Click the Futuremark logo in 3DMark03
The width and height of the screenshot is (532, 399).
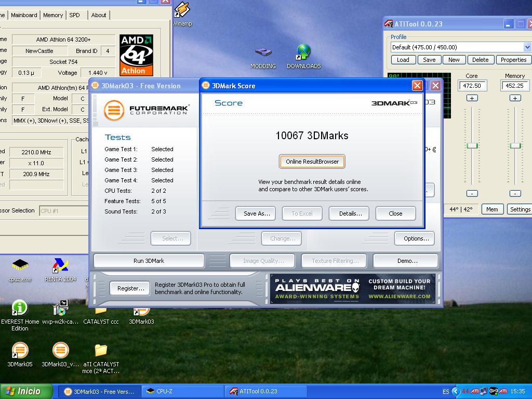tap(147, 110)
